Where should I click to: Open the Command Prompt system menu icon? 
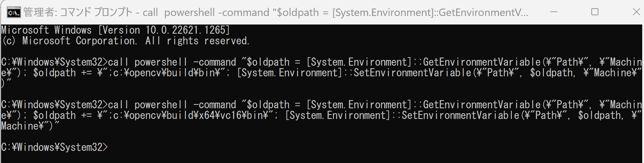pos(14,13)
